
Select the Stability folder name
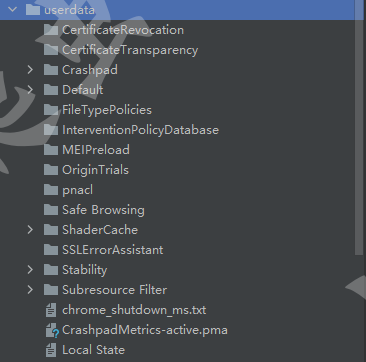tap(85, 270)
